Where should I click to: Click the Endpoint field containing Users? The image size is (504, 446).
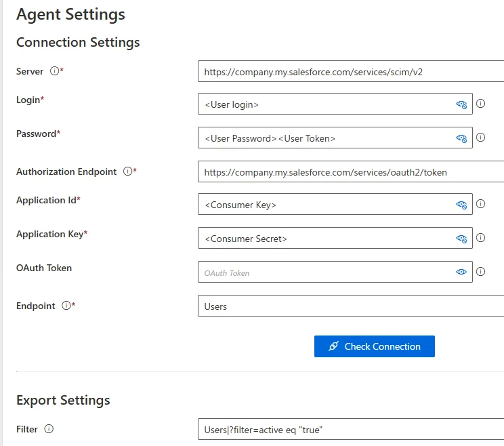pos(351,306)
